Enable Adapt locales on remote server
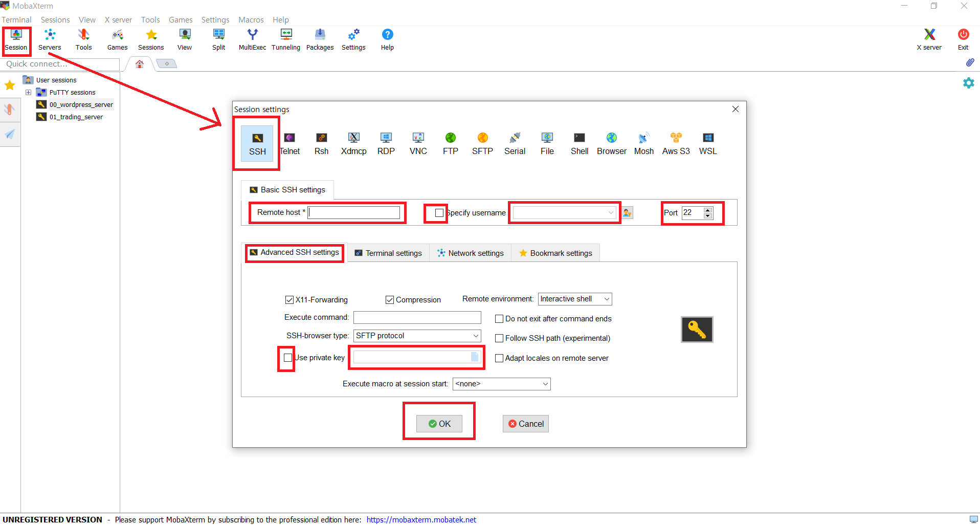The image size is (980, 525). point(499,358)
